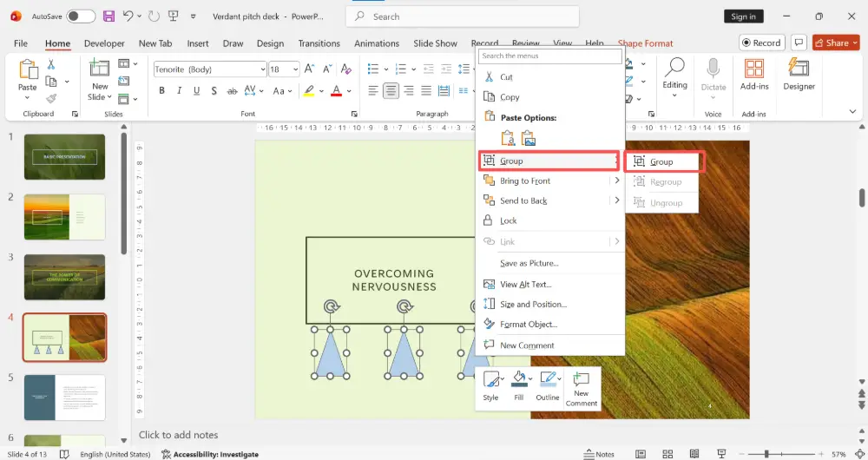Select slide 5 thumbnail
Screen dimensions: 868x460
64,398
